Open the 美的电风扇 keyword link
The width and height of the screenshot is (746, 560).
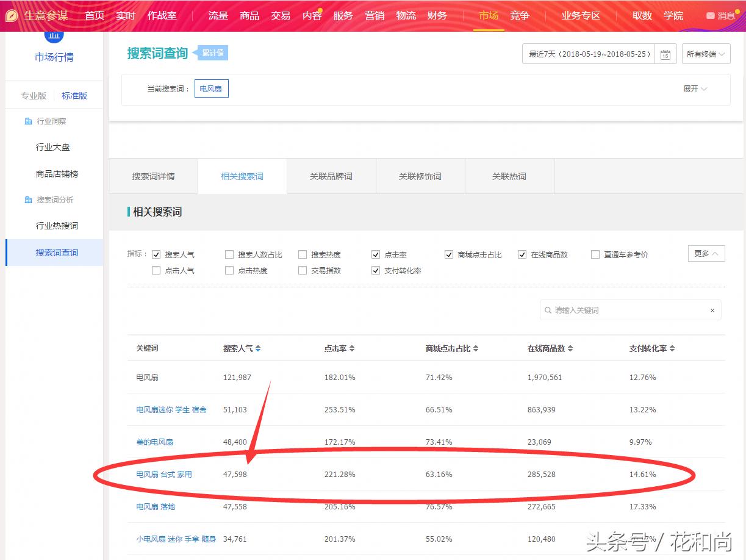click(x=155, y=442)
